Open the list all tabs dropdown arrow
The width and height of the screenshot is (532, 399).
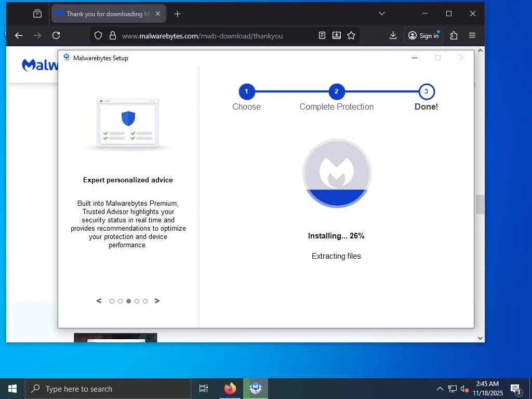382,14
